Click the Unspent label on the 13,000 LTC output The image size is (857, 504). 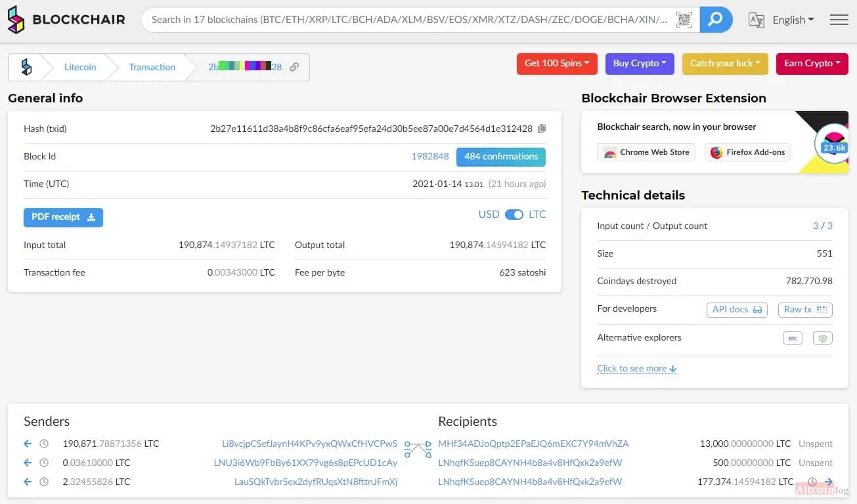[x=816, y=444]
